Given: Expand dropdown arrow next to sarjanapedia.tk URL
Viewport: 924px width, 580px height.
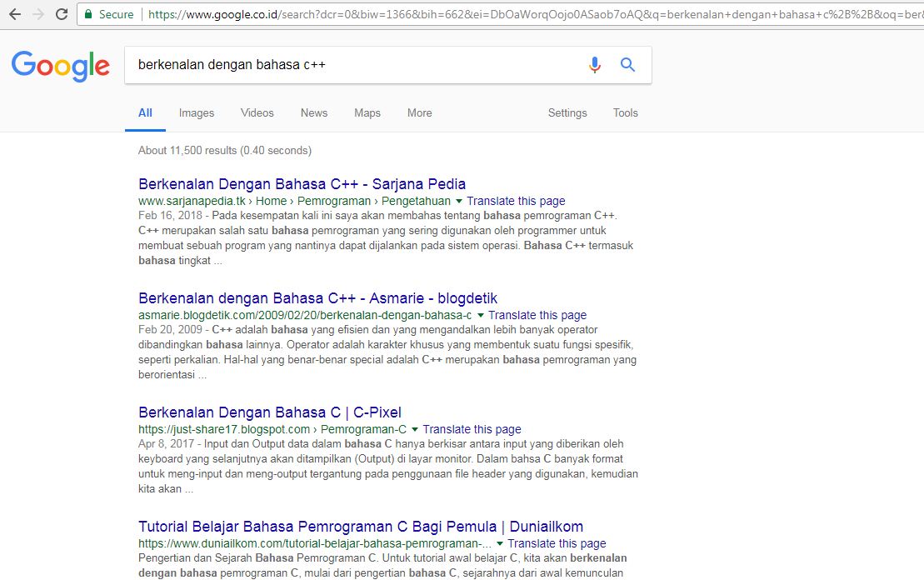Looking at the screenshot, I should (x=458, y=202).
